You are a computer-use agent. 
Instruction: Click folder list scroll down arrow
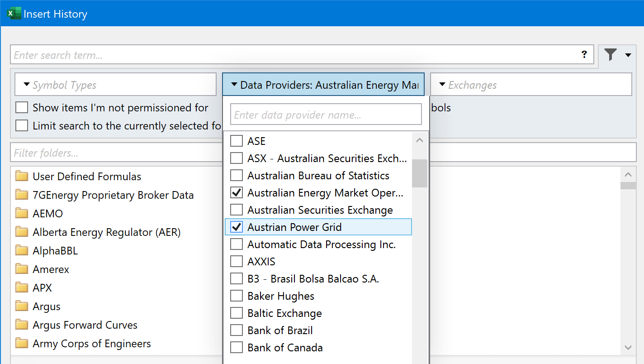pos(628,347)
